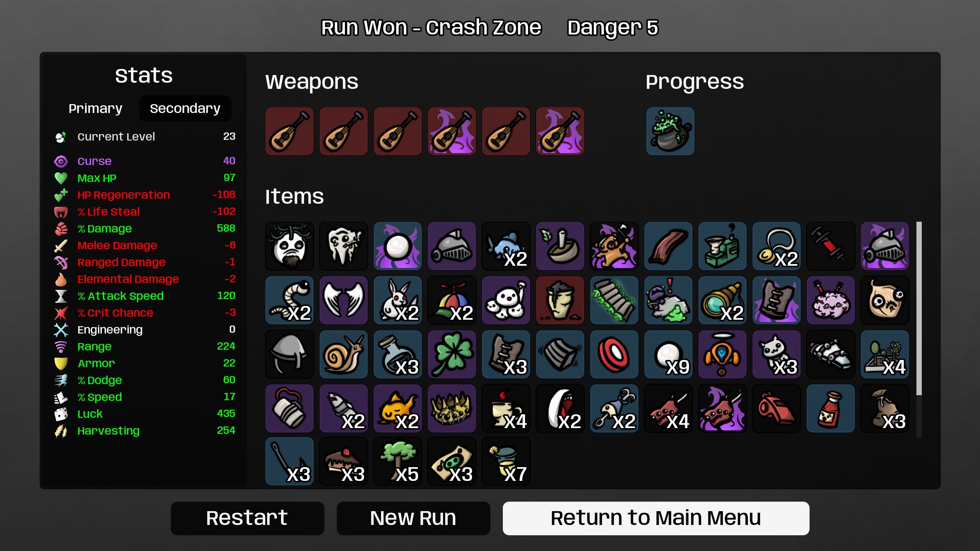Image resolution: width=980 pixels, height=551 pixels.
Task: Start a New Run
Action: click(413, 518)
